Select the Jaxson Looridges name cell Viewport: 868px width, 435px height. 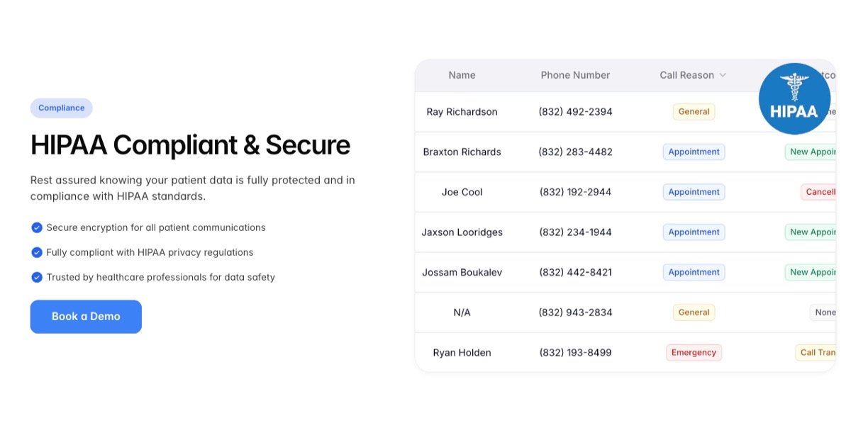pyautogui.click(x=462, y=232)
